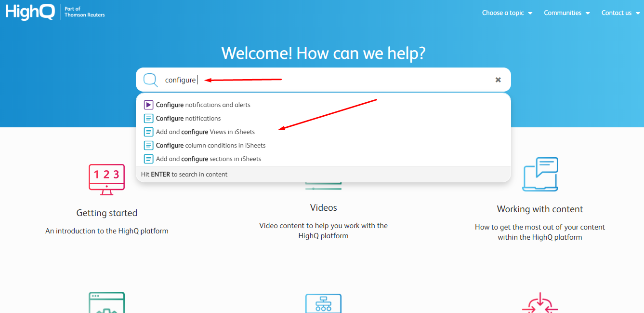Select Configure notifications and alerts suggestion
This screenshot has width=644, height=313.
(x=203, y=105)
